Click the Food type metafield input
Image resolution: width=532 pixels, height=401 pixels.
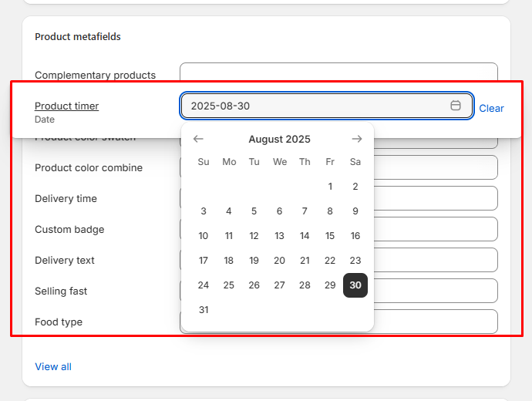click(436, 322)
